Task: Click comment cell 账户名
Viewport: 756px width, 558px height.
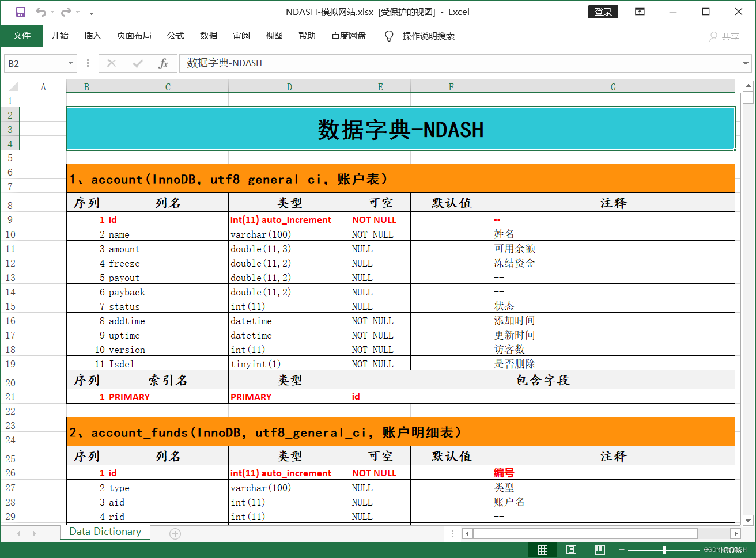Action: [613, 502]
